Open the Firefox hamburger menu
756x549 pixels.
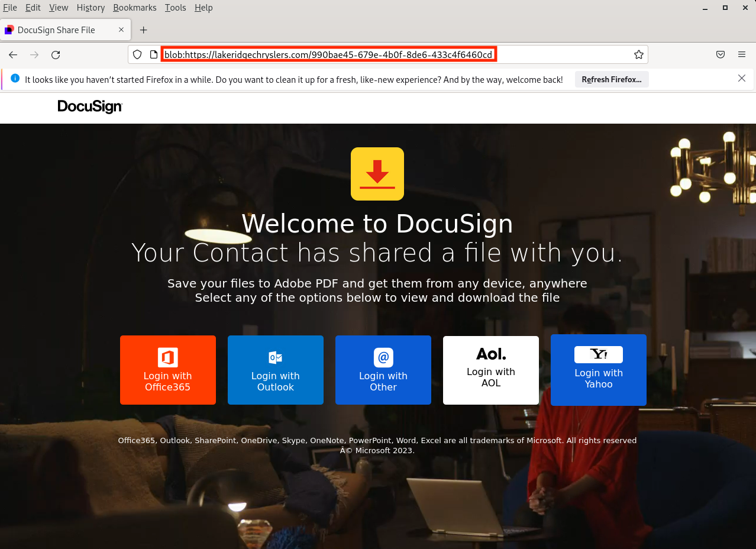tap(741, 55)
